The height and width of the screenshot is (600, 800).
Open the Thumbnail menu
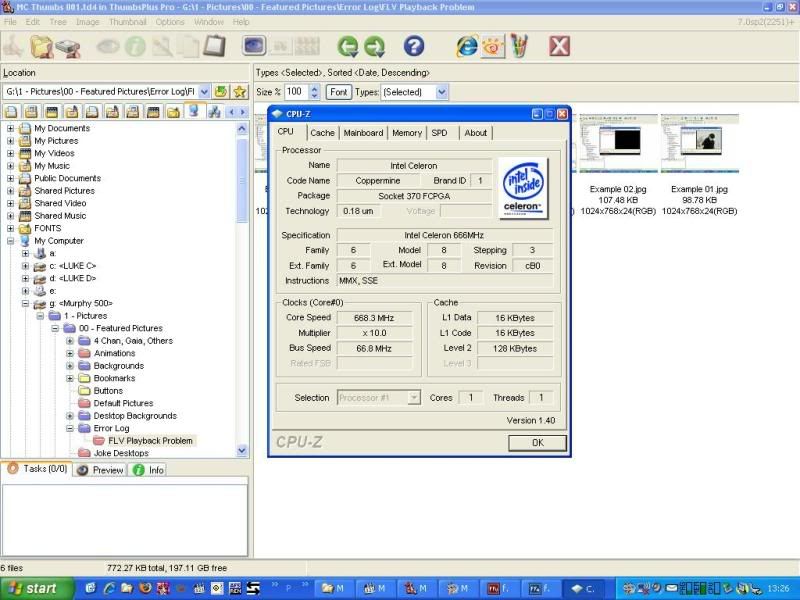click(x=128, y=22)
